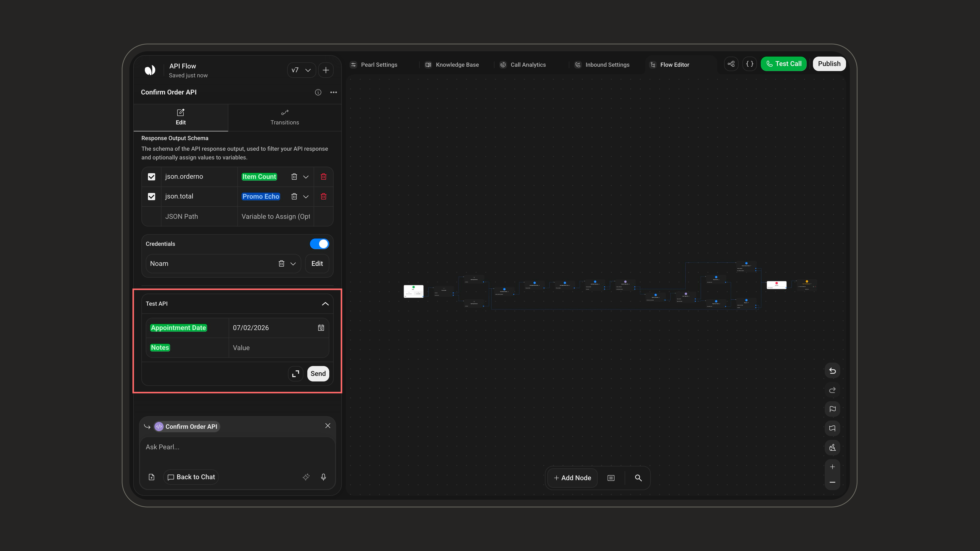Zoom in on the flow canvas
Image resolution: width=980 pixels, height=551 pixels.
click(x=832, y=467)
